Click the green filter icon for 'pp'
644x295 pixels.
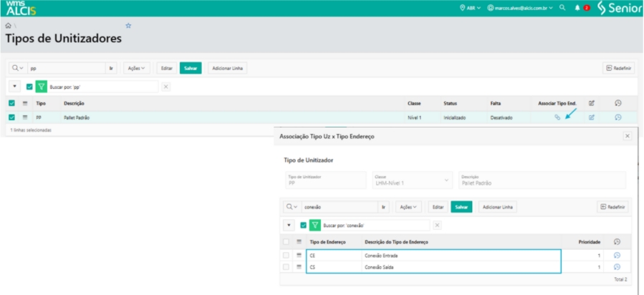(x=42, y=87)
